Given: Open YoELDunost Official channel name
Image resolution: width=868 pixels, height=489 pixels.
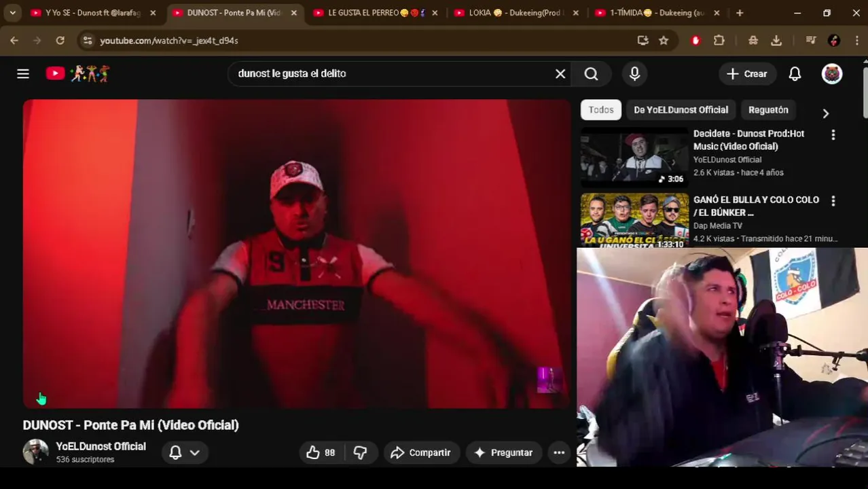Looking at the screenshot, I should pyautogui.click(x=101, y=446).
